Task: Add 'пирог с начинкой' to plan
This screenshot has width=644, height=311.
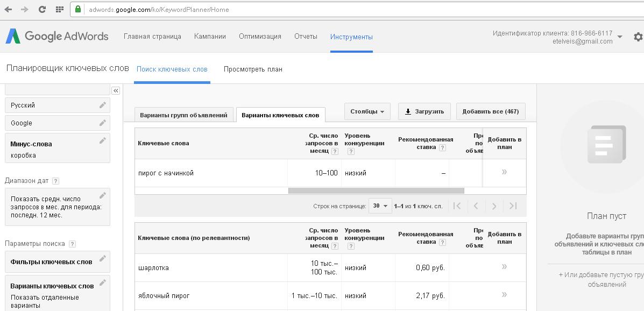Action: tap(504, 172)
